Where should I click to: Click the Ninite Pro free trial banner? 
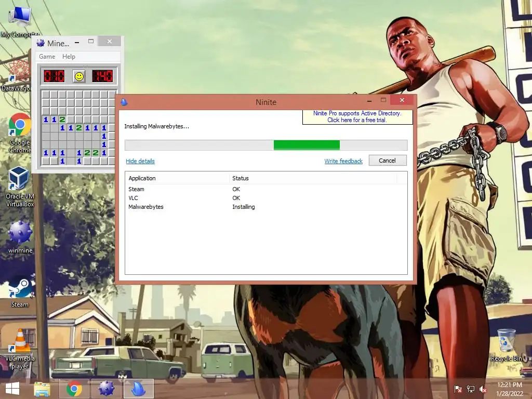pyautogui.click(x=357, y=117)
